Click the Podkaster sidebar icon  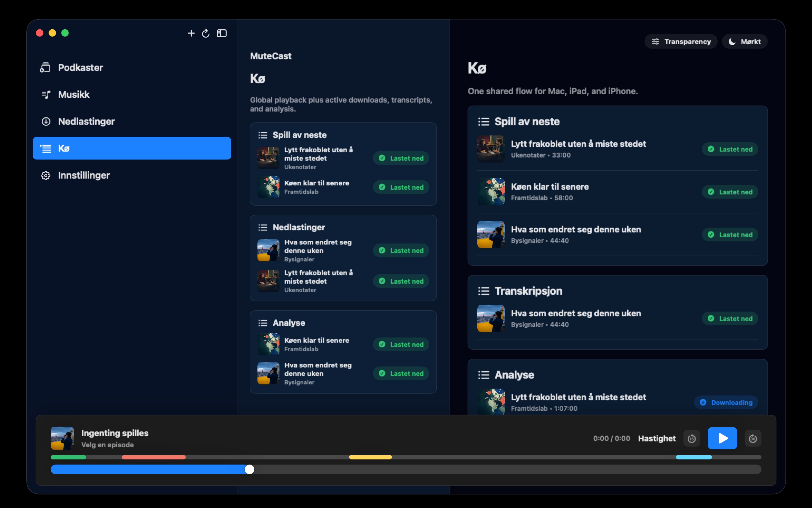45,67
